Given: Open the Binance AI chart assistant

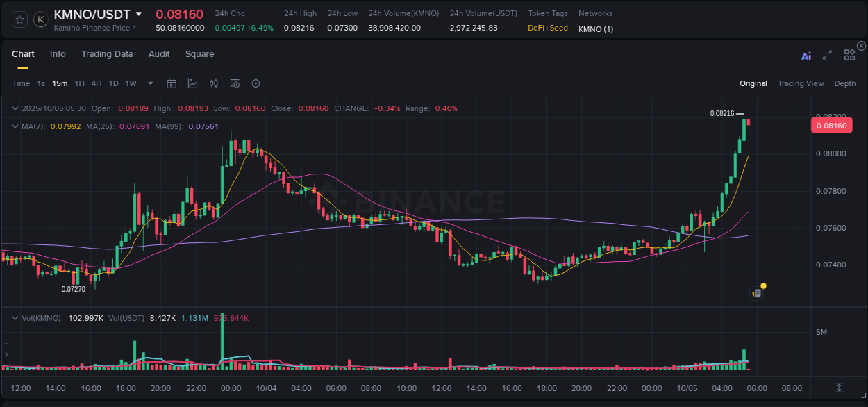Looking at the screenshot, I should point(806,55).
